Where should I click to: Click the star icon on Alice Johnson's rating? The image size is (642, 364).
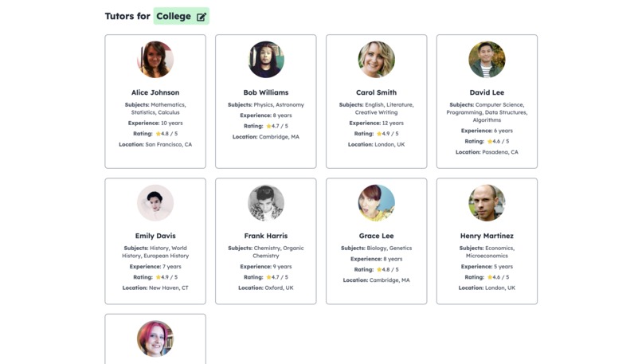tap(158, 134)
